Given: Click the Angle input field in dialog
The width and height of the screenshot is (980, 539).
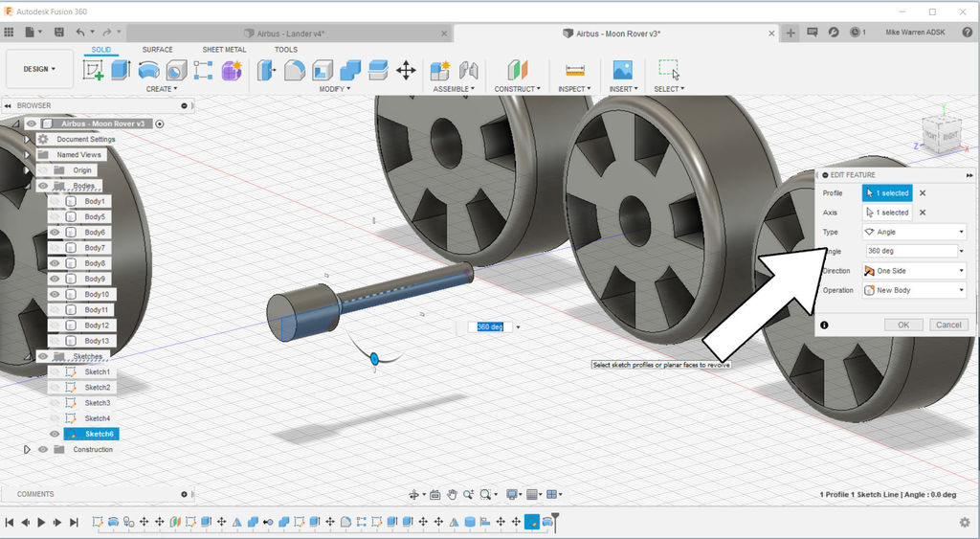Looking at the screenshot, I should pos(912,251).
